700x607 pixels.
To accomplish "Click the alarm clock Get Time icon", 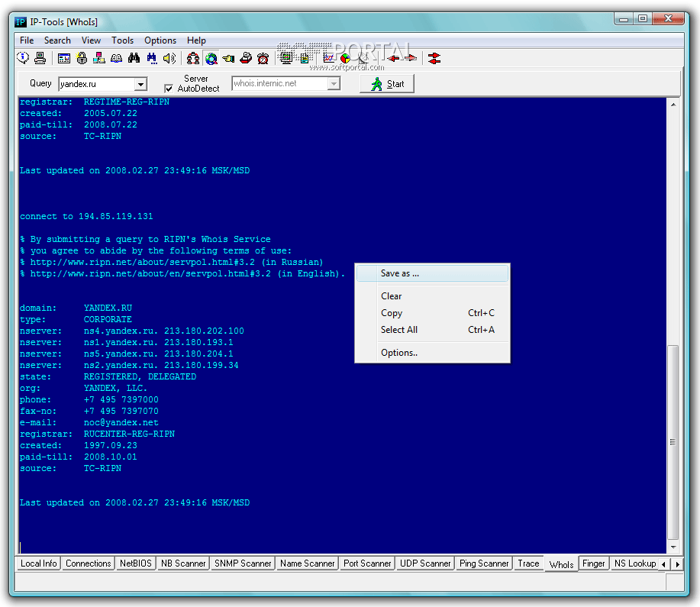I will (263, 58).
